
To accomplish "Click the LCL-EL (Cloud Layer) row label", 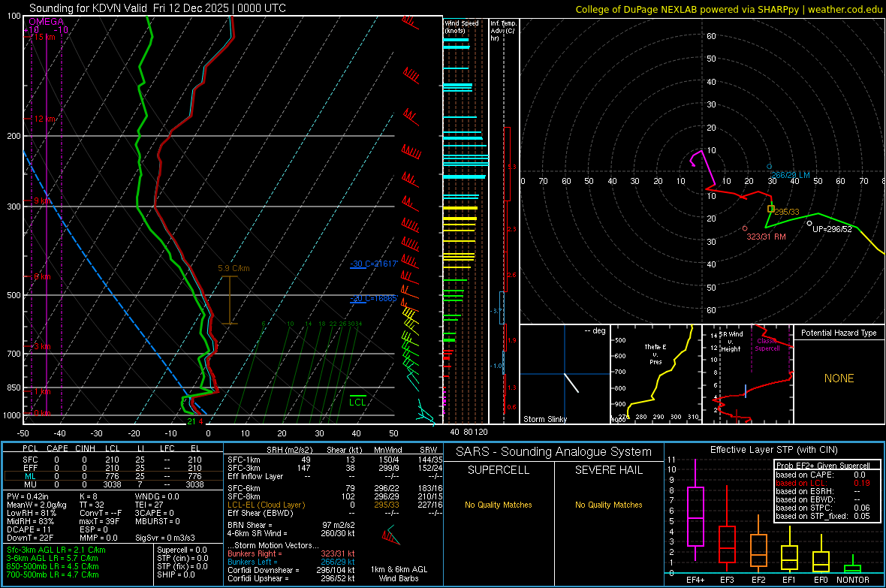I will coord(266,505).
